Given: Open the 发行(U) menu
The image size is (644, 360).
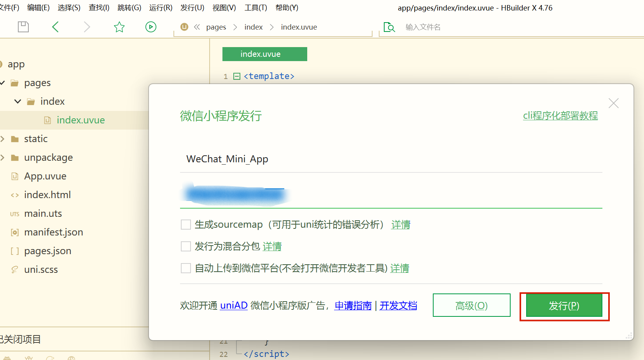Looking at the screenshot, I should click(192, 8).
